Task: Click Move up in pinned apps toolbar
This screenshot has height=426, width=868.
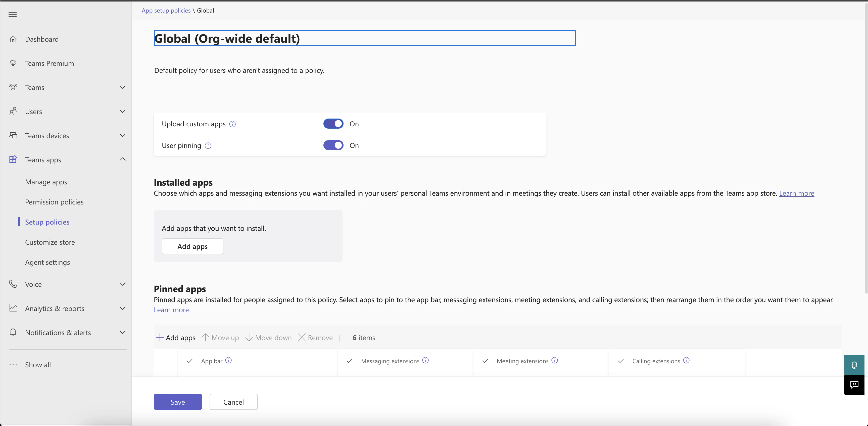Action: pyautogui.click(x=220, y=337)
